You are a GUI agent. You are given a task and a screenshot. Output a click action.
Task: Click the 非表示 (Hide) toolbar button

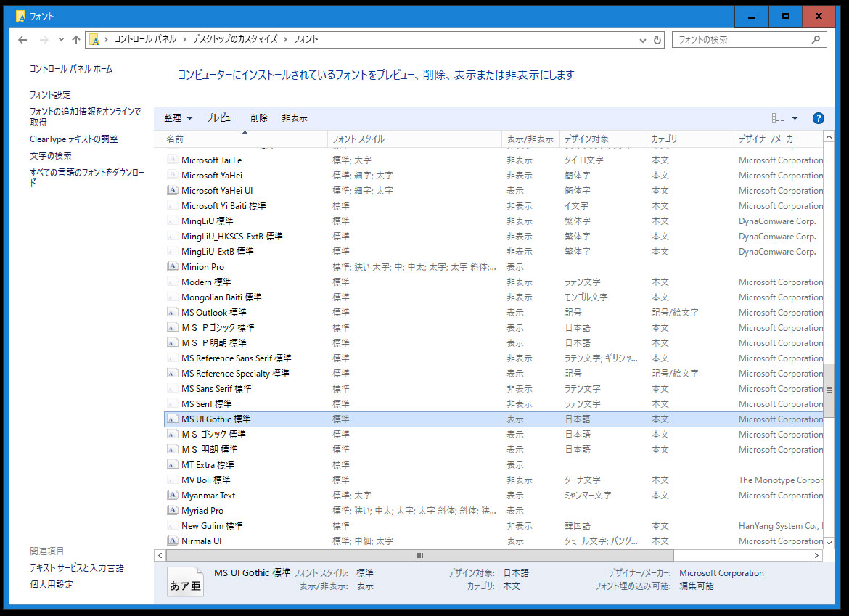[x=295, y=118]
